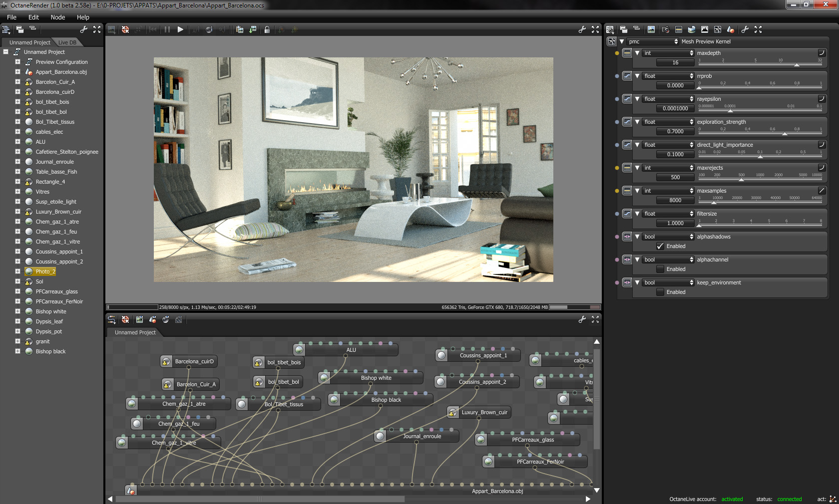Open the Help menu
Viewport: 839px width, 504px height.
(x=83, y=17)
